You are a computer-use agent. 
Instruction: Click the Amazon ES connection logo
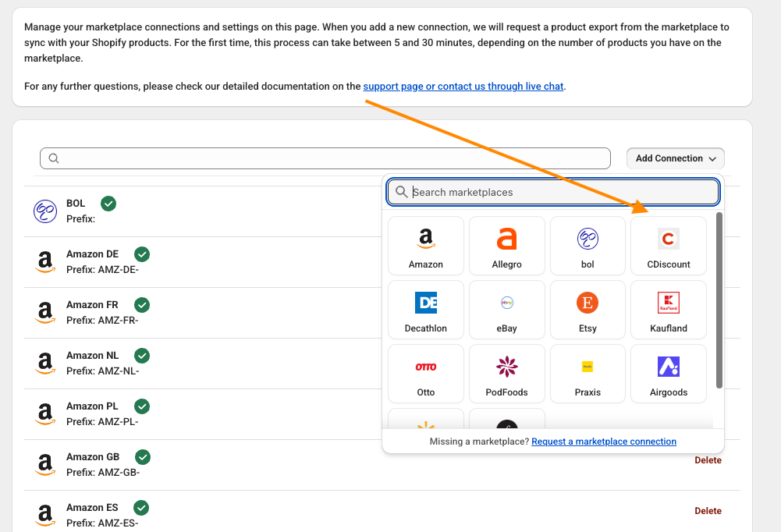(45, 516)
